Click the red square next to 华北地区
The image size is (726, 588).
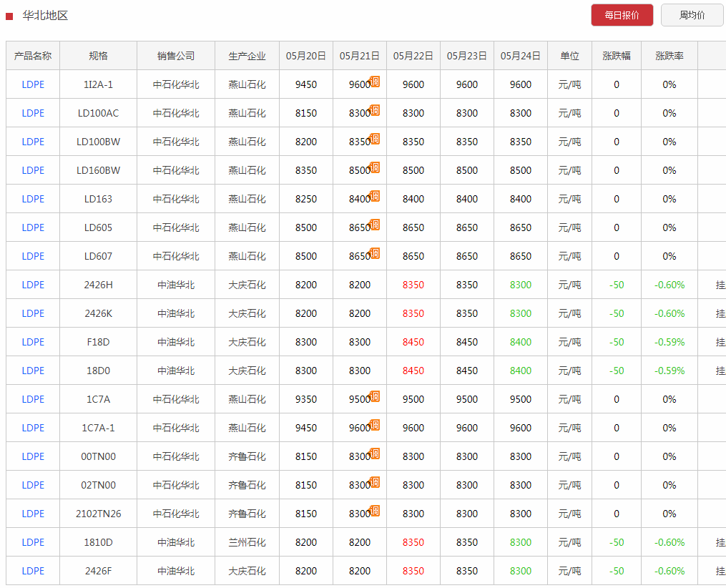[9, 16]
